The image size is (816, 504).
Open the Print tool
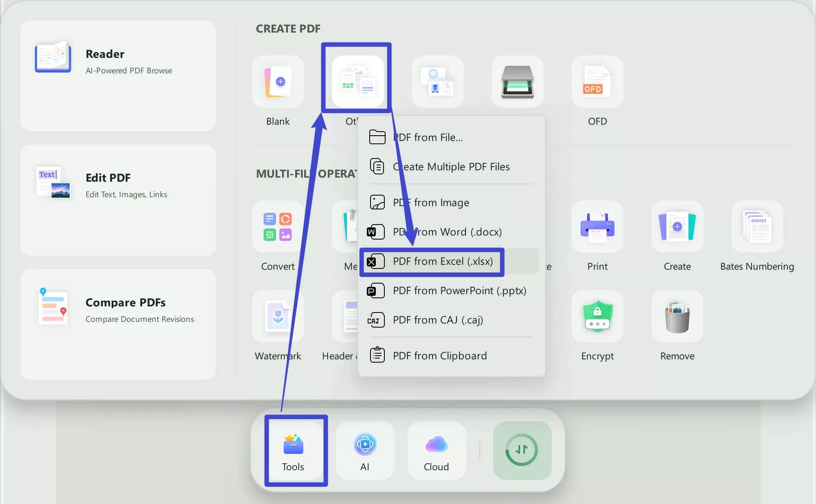[597, 227]
